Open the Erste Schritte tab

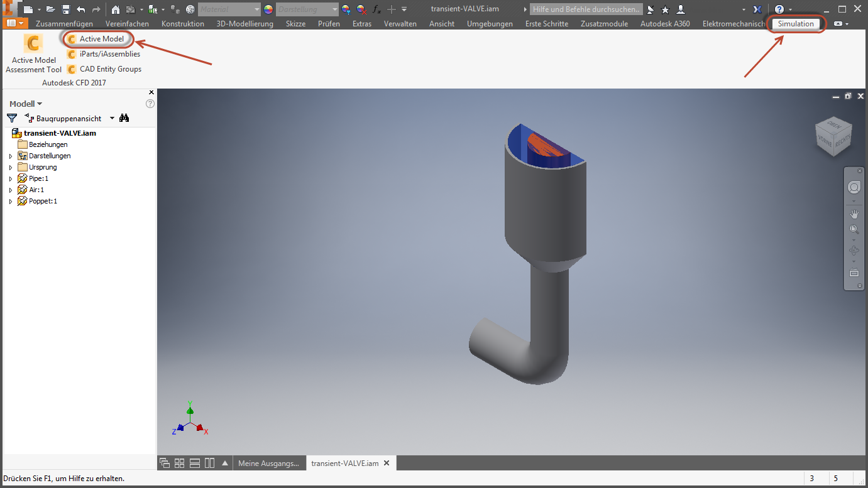tap(547, 24)
